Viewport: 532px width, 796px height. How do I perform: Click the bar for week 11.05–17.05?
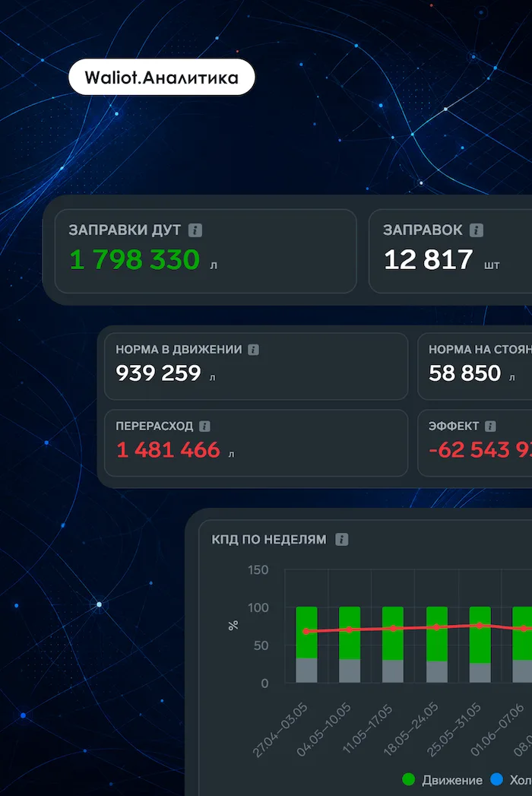(393, 645)
